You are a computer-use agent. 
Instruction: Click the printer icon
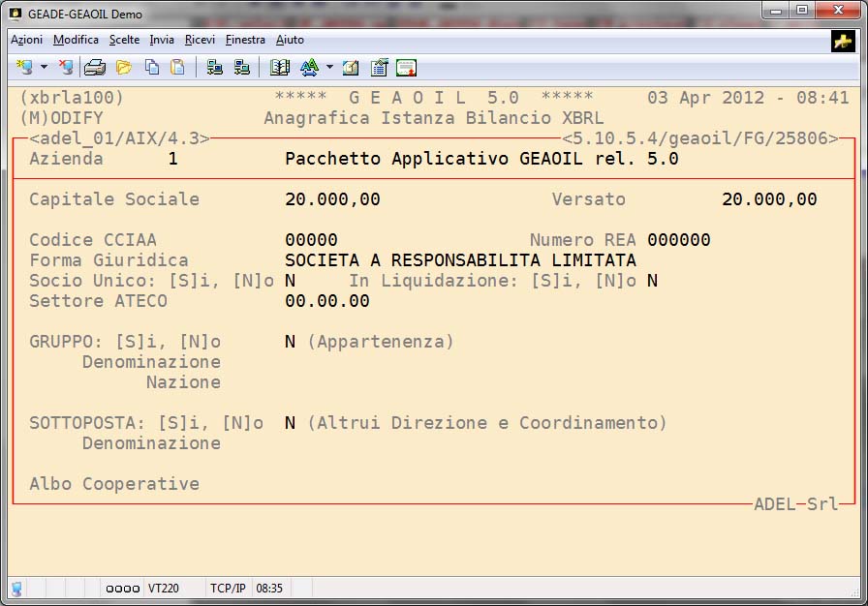[x=95, y=68]
